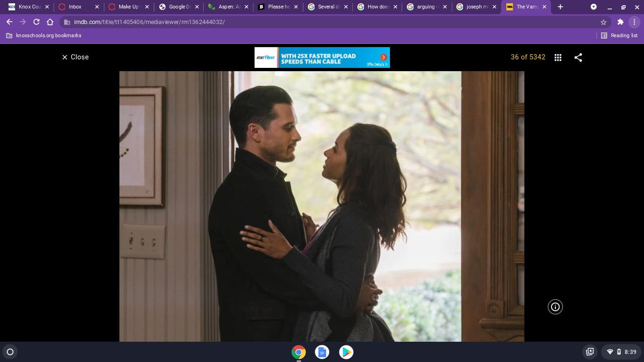The image size is (644, 362).
Task: Close the 'Please he' tab
Action: point(296,7)
